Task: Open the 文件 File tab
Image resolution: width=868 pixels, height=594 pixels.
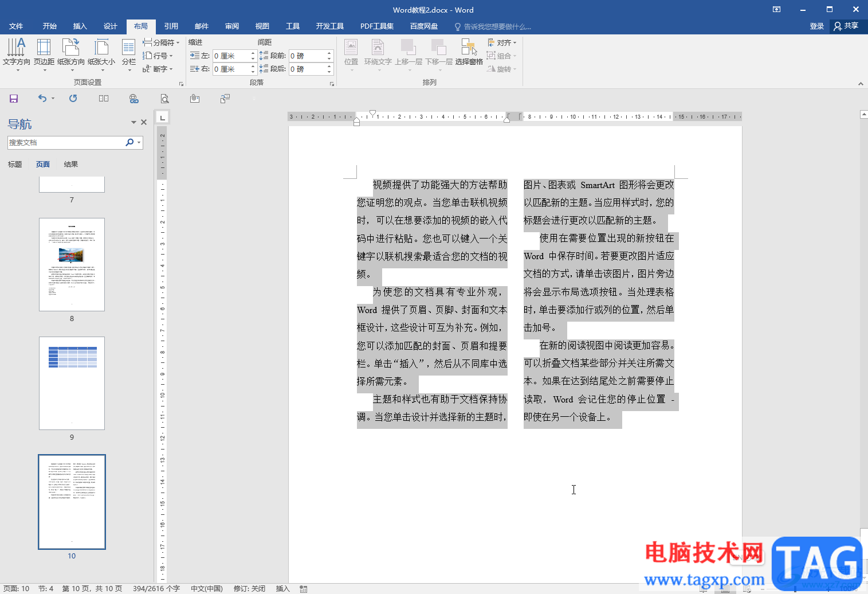Action: (16, 26)
